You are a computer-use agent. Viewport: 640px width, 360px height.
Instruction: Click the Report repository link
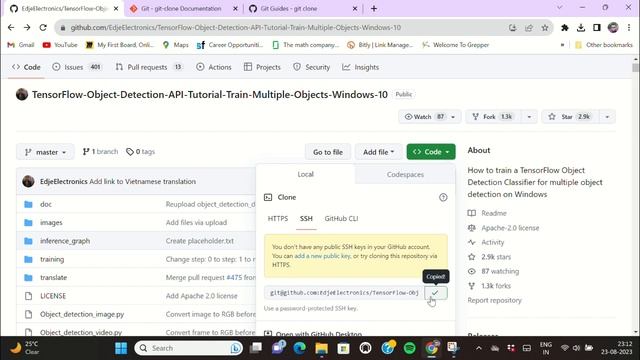coord(494,300)
